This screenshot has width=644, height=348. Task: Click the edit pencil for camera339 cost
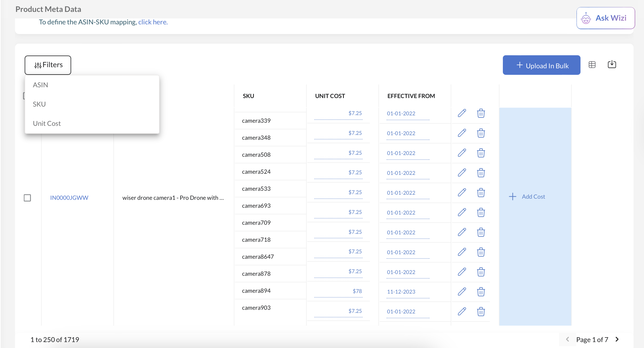462,113
